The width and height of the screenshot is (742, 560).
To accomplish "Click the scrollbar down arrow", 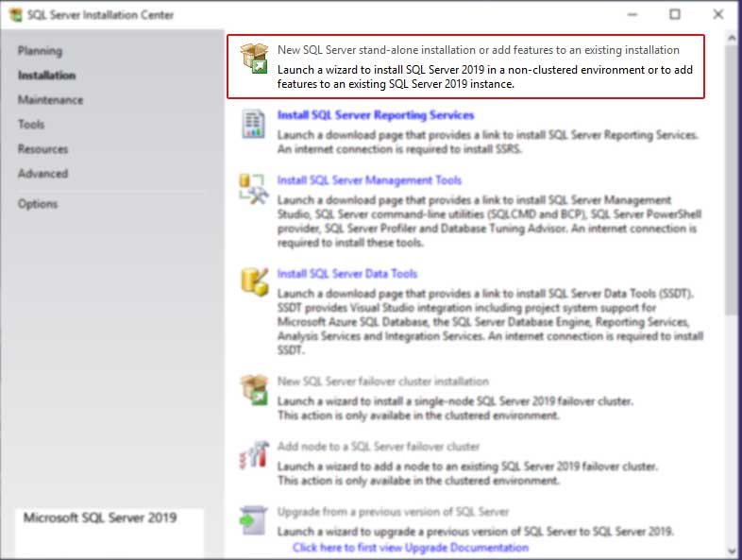I will 733,551.
